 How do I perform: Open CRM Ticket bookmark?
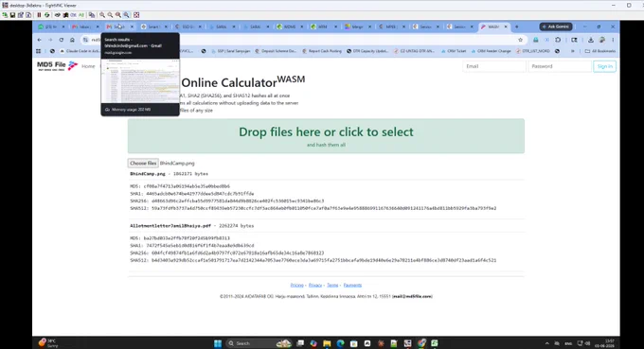[x=454, y=51]
